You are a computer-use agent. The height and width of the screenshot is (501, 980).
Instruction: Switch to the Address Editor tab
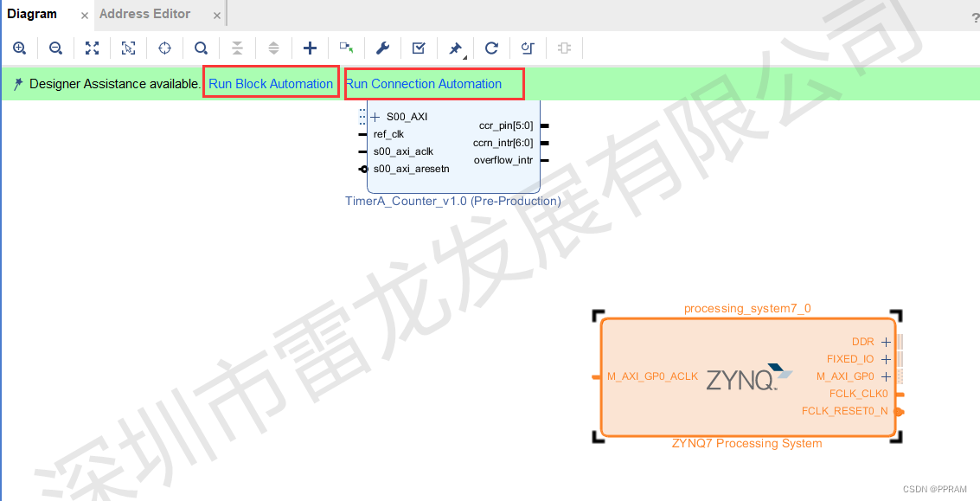click(145, 14)
